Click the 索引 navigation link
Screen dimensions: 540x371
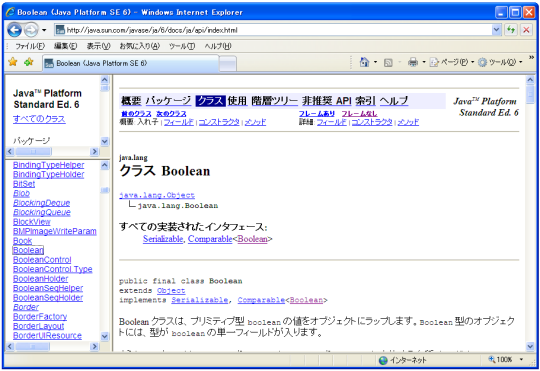pos(365,101)
